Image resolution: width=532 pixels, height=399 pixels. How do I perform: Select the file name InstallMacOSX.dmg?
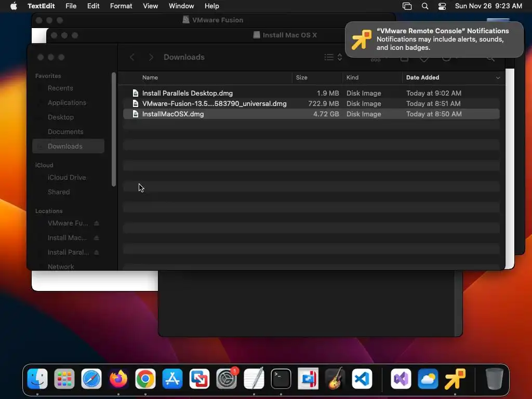pos(173,114)
